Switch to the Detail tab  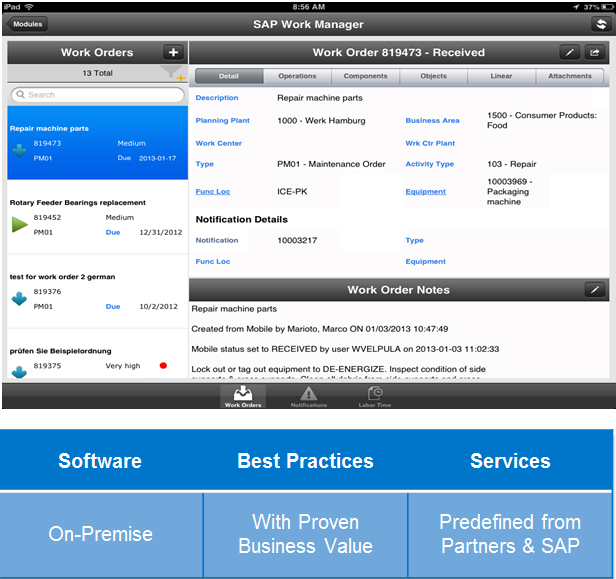pos(229,76)
